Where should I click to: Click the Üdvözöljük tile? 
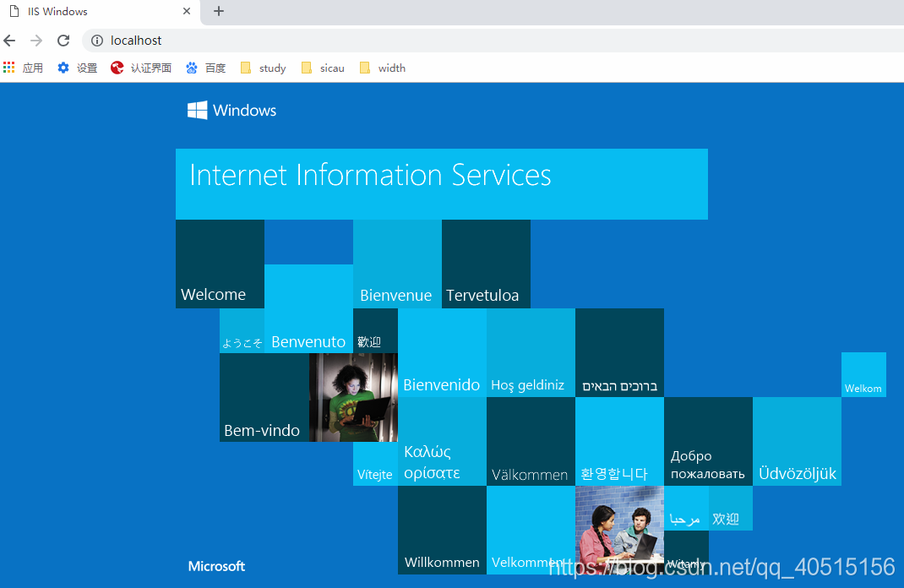[x=798, y=442]
